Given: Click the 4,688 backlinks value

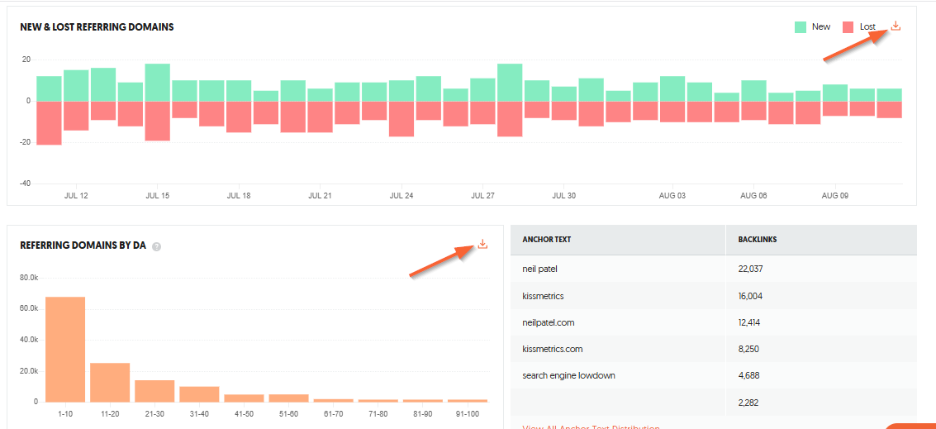Looking at the screenshot, I should 749,376.
